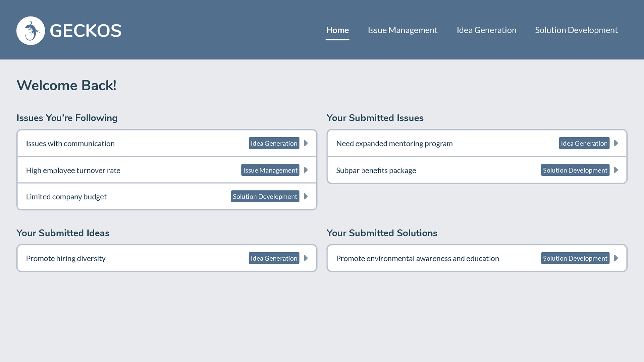This screenshot has height=362, width=644.
Task: Open the Subpar benefits package issue
Action: 376,170
